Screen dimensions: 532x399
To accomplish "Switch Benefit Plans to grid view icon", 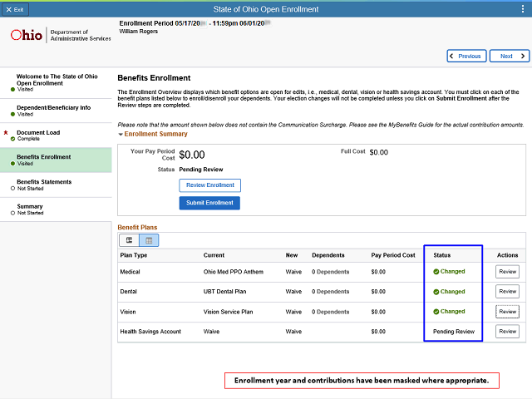I will [x=149, y=240].
